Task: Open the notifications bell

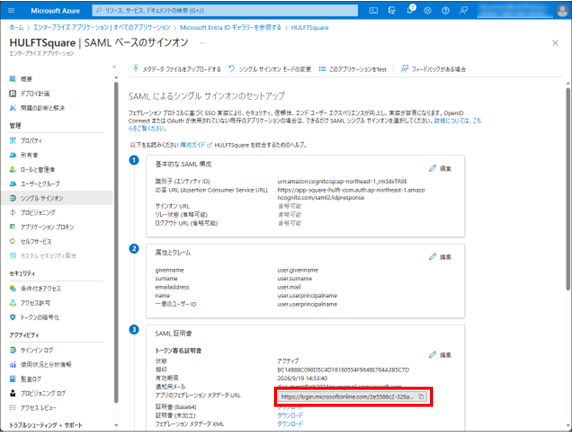Action: point(410,10)
